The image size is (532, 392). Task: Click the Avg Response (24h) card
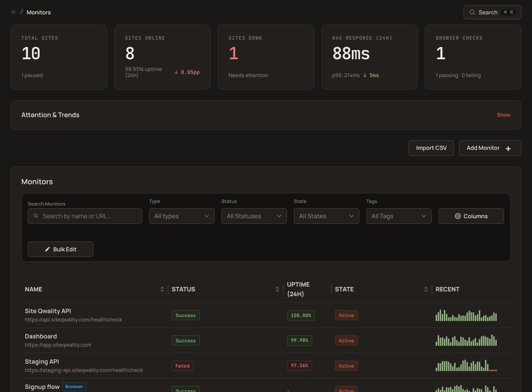pos(369,57)
